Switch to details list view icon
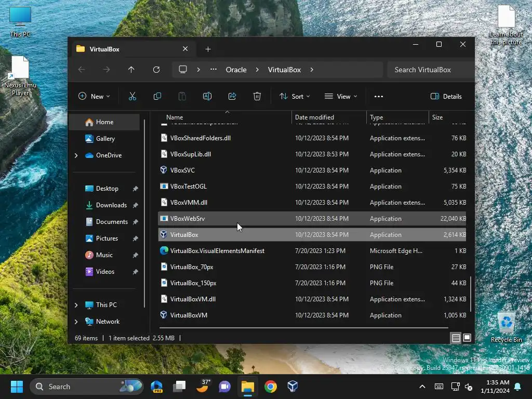 pos(456,338)
